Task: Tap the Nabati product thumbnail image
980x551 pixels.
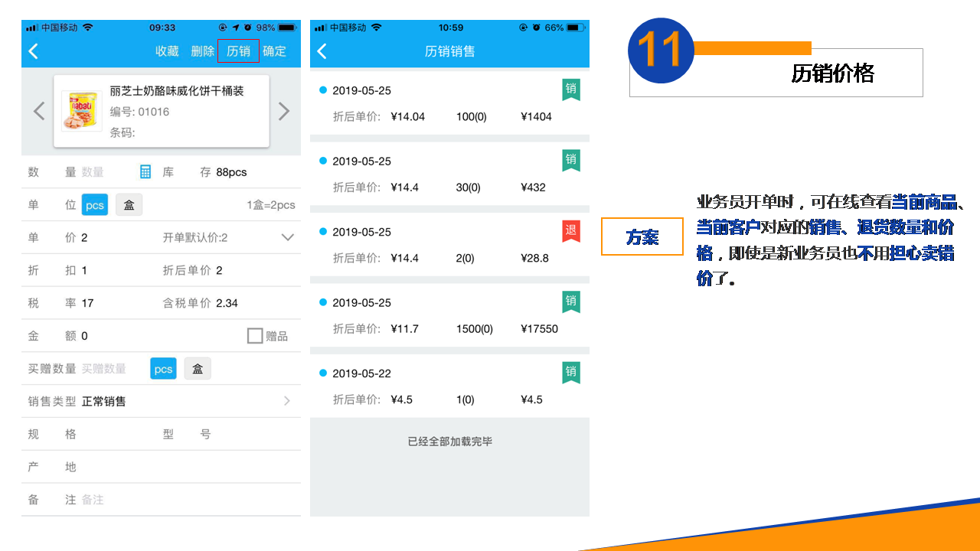Action: click(81, 112)
